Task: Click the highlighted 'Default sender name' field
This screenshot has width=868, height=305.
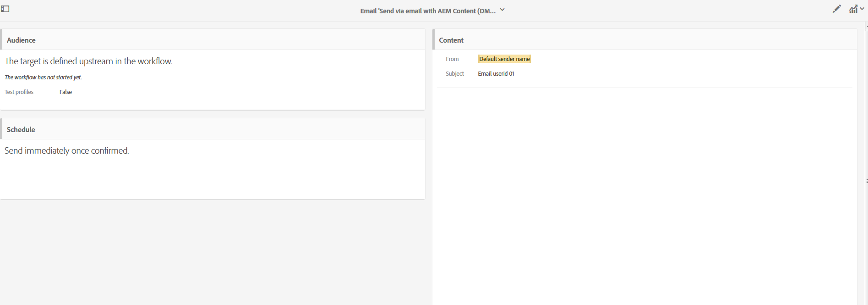Action: tap(504, 59)
